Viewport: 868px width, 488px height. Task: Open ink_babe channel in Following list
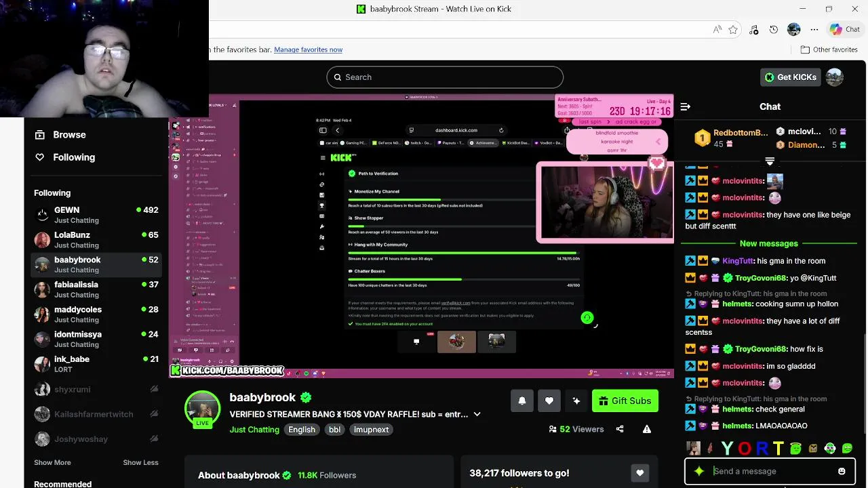pos(96,364)
